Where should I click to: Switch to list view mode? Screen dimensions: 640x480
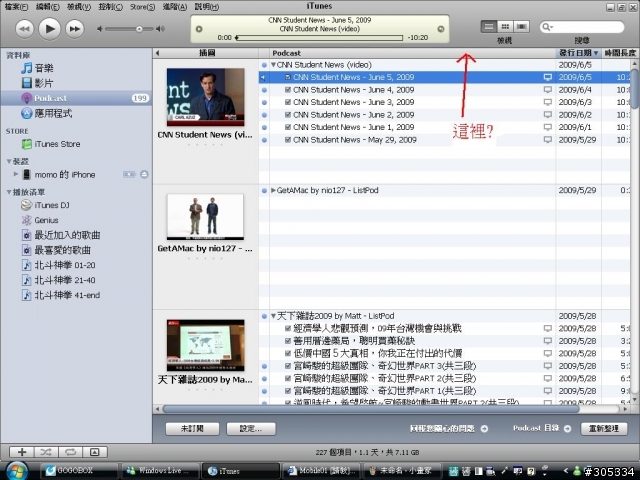click(x=489, y=27)
